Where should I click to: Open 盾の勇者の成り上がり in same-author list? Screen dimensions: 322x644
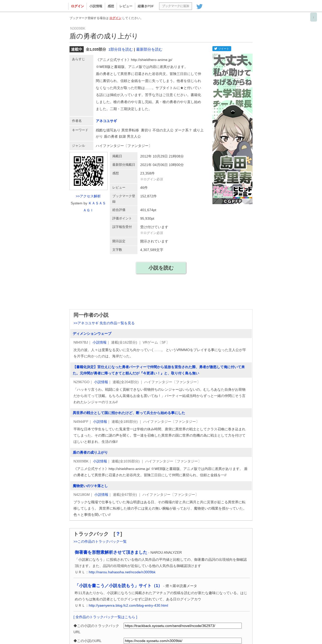pos(90,452)
